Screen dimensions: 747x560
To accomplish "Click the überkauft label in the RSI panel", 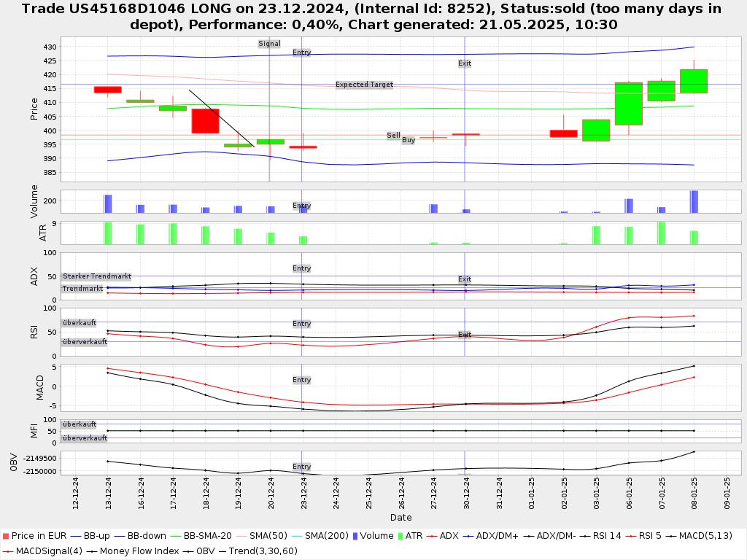I will (x=80, y=322).
